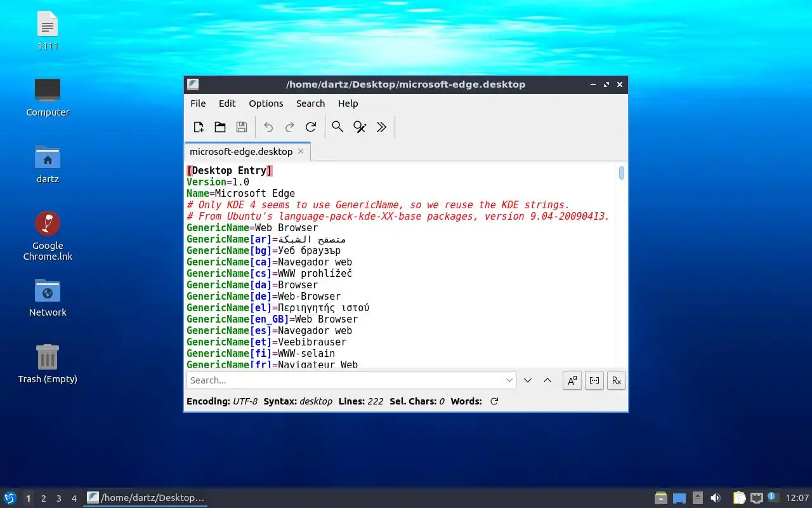Viewport: 812px width, 508px height.
Task: Click the Jump-to double chevron icon
Action: 381,127
